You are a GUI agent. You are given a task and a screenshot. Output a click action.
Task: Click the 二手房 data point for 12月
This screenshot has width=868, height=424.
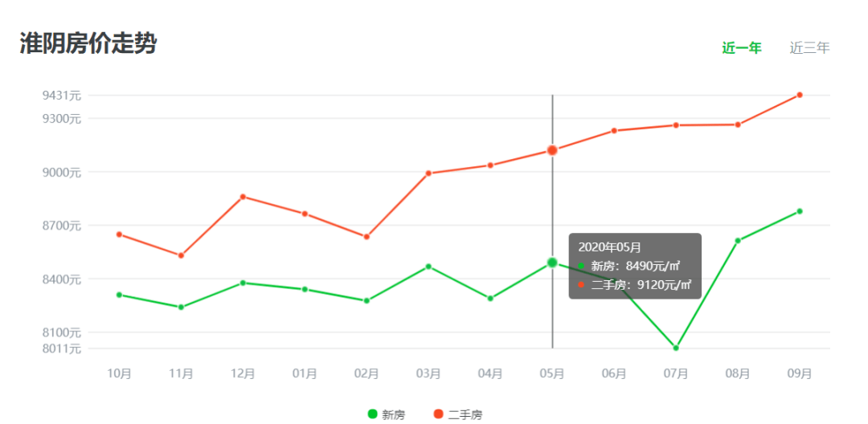[x=243, y=197]
